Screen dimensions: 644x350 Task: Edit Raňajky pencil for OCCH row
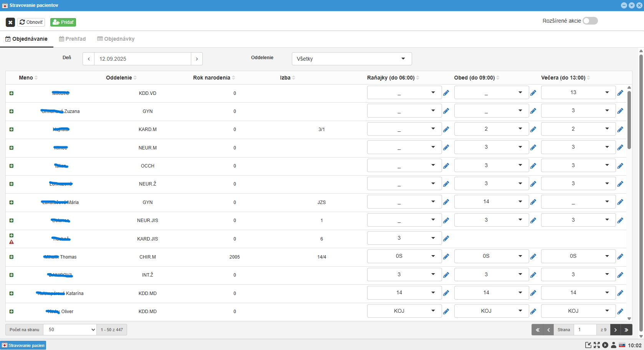(446, 166)
